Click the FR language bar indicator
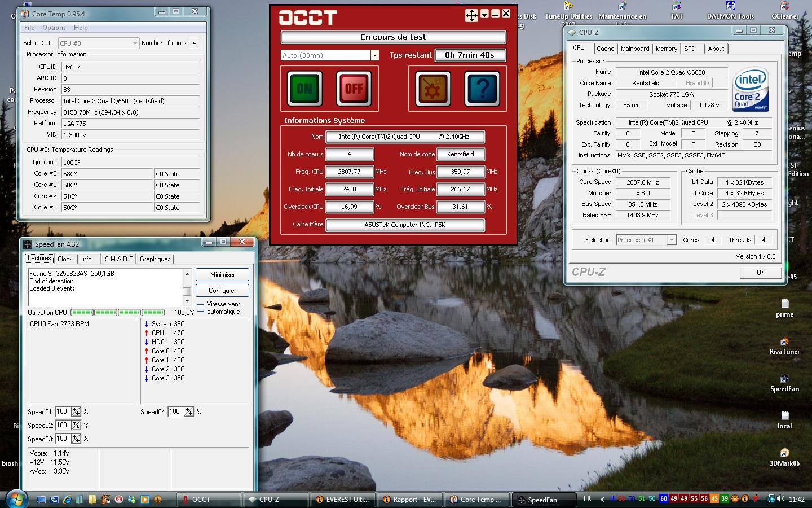The image size is (812, 508). 588,499
